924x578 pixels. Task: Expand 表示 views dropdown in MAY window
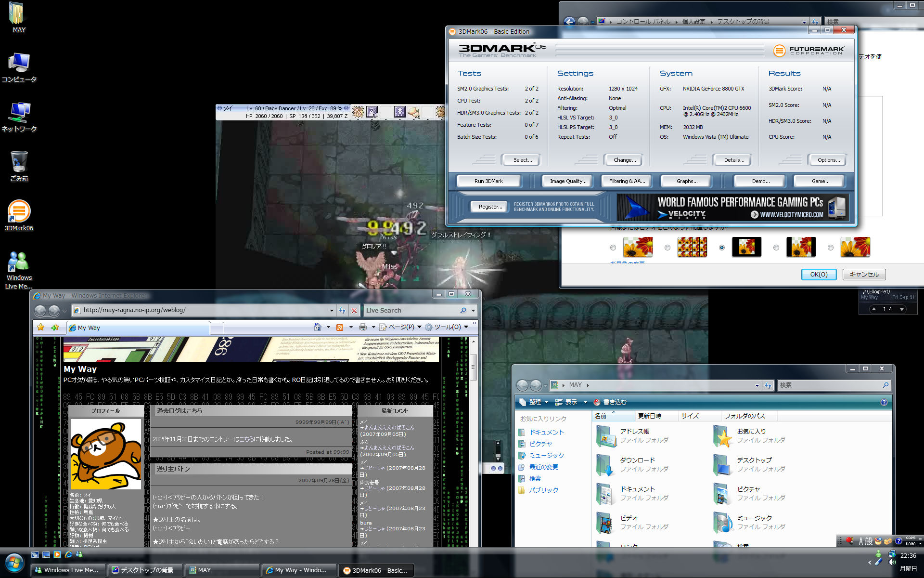(585, 402)
